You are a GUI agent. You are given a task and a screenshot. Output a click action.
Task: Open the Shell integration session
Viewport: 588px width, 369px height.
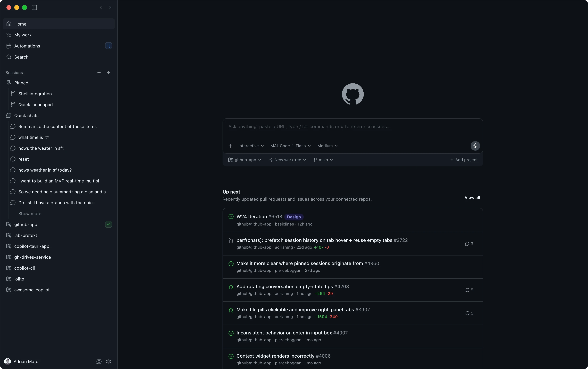(59, 94)
